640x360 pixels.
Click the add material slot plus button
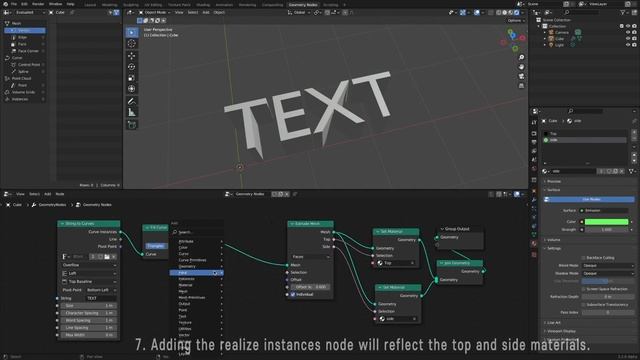(x=634, y=133)
